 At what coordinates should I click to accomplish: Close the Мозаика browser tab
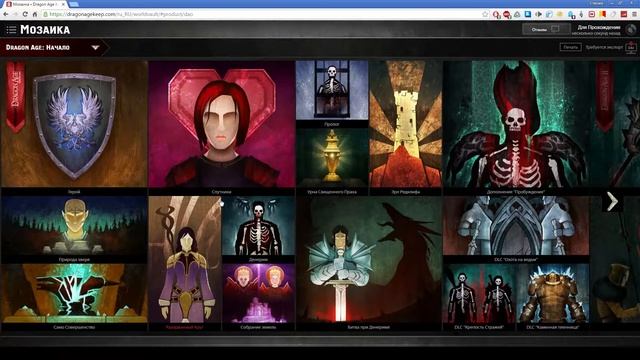coord(63,4)
